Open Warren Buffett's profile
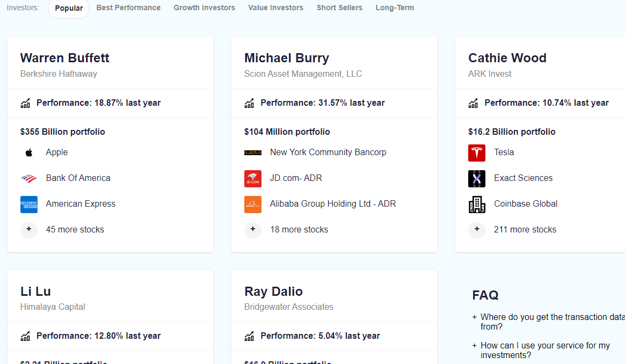 tap(64, 58)
